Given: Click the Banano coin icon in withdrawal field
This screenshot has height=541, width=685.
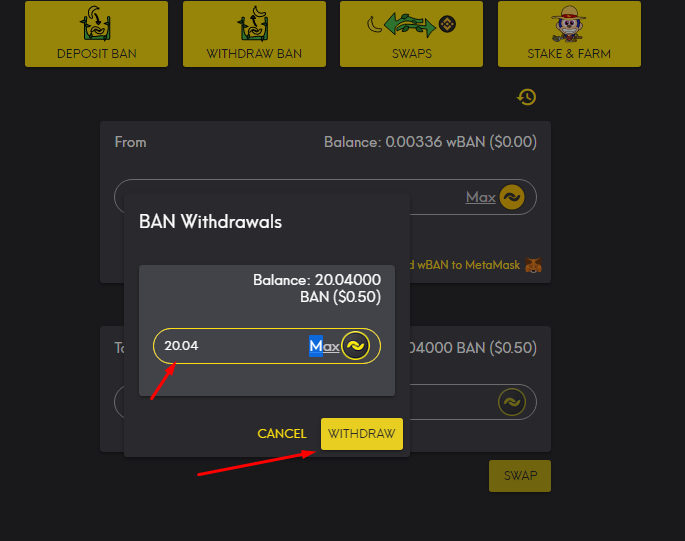Looking at the screenshot, I should [356, 346].
